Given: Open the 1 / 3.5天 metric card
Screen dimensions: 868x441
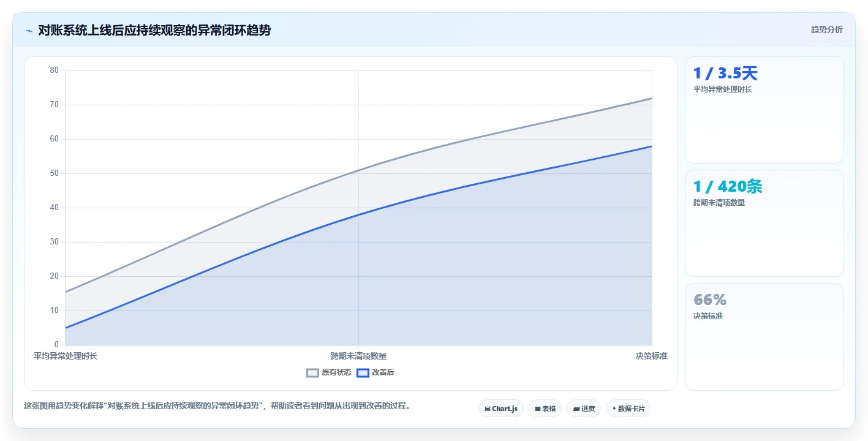Looking at the screenshot, I should coord(764,110).
